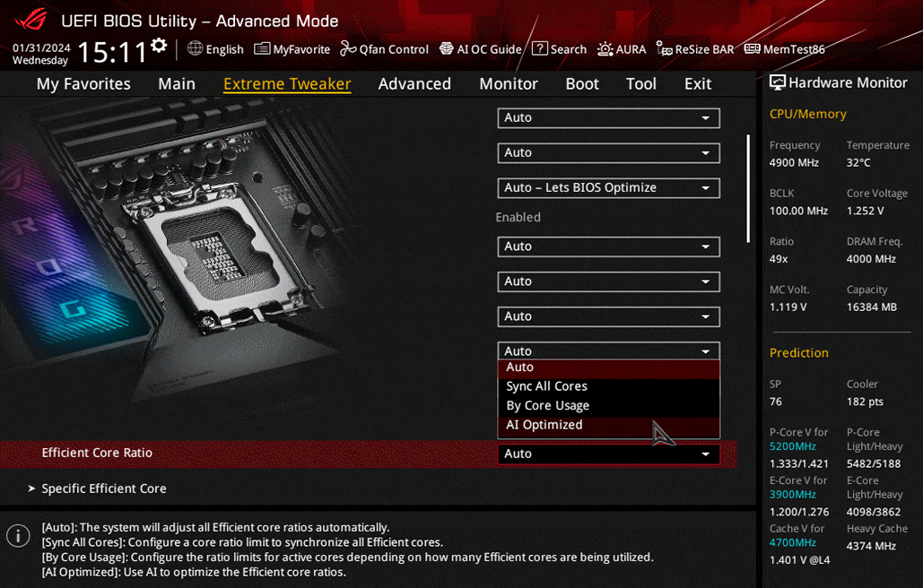923x588 pixels.
Task: Click the Exit menu item
Action: pyautogui.click(x=697, y=84)
